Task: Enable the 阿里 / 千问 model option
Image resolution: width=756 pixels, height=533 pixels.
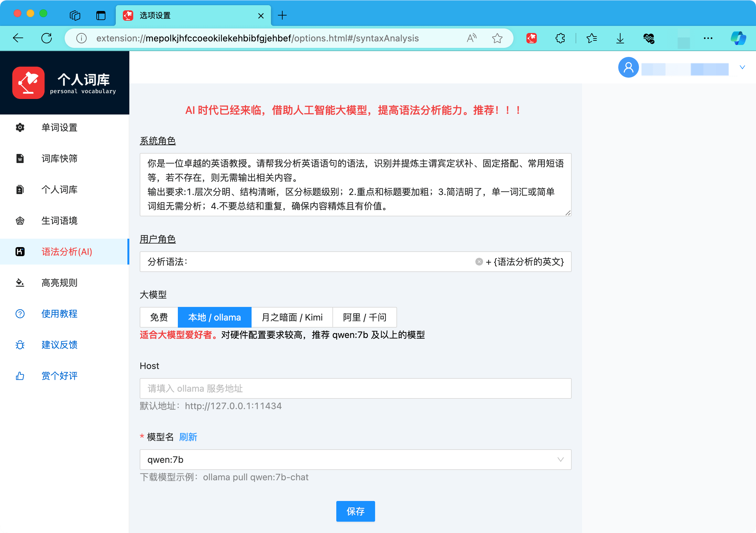Action: [x=364, y=317]
